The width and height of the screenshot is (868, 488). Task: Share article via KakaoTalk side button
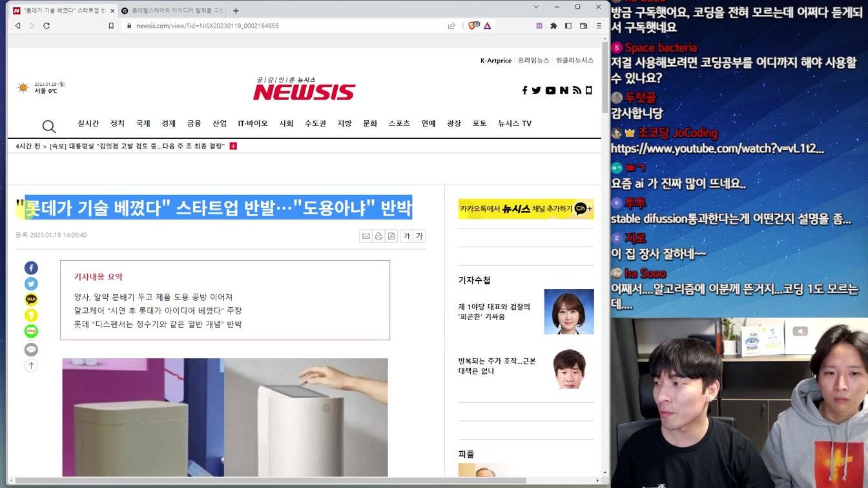pyautogui.click(x=31, y=300)
